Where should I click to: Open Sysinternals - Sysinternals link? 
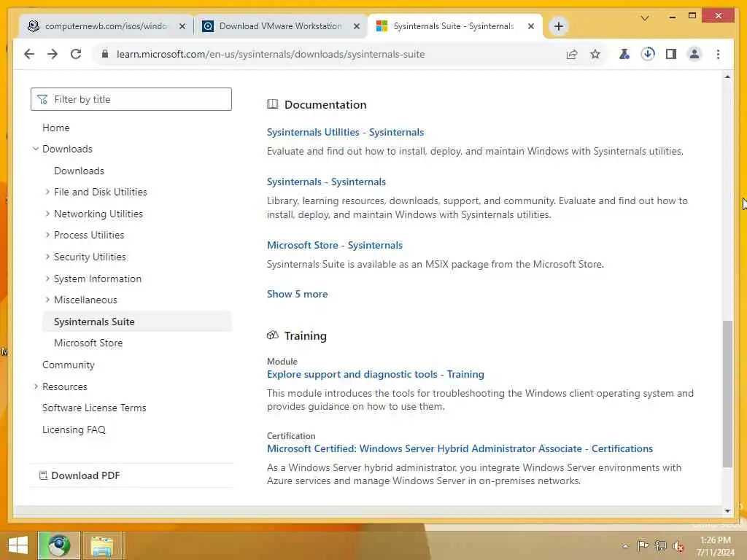click(326, 182)
